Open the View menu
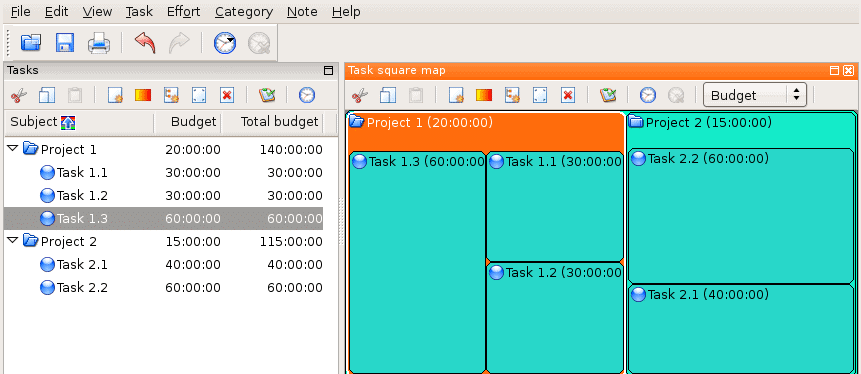Viewport: 861px width, 374px height. [x=97, y=12]
